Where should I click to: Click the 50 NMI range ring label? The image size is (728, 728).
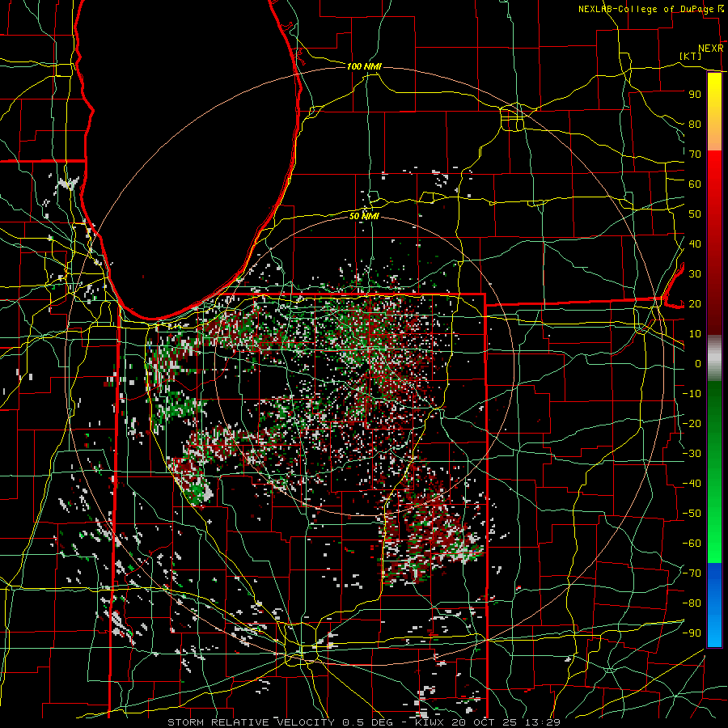[364, 216]
